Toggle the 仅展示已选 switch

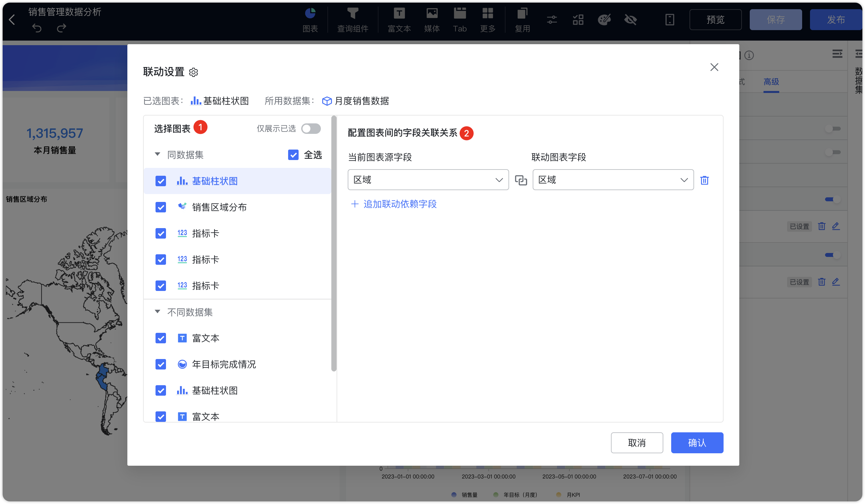(311, 129)
